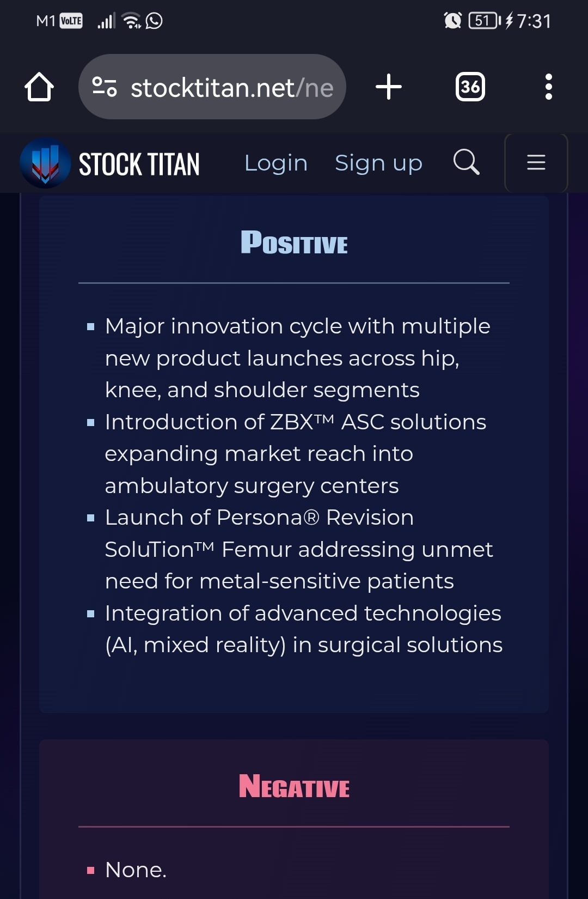This screenshot has width=588, height=899.
Task: Open the browser three-dot menu
Action: tap(548, 87)
